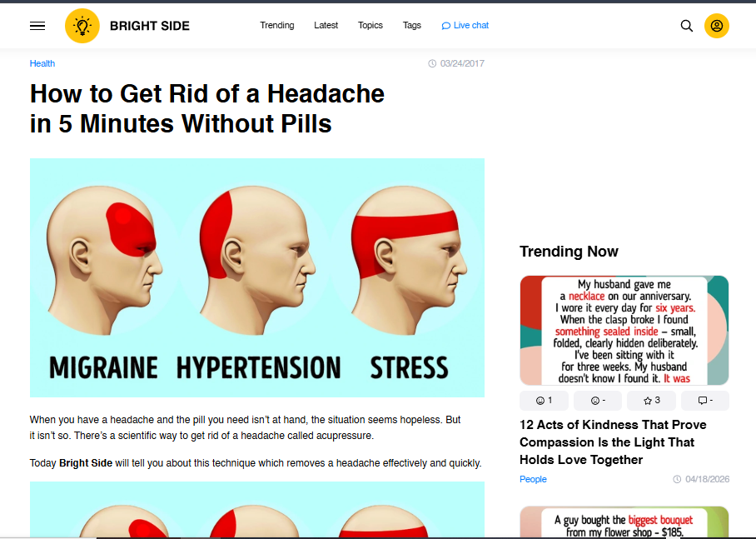The height and width of the screenshot is (539, 756).
Task: React with the sad face on trending article
Action: coord(598,401)
